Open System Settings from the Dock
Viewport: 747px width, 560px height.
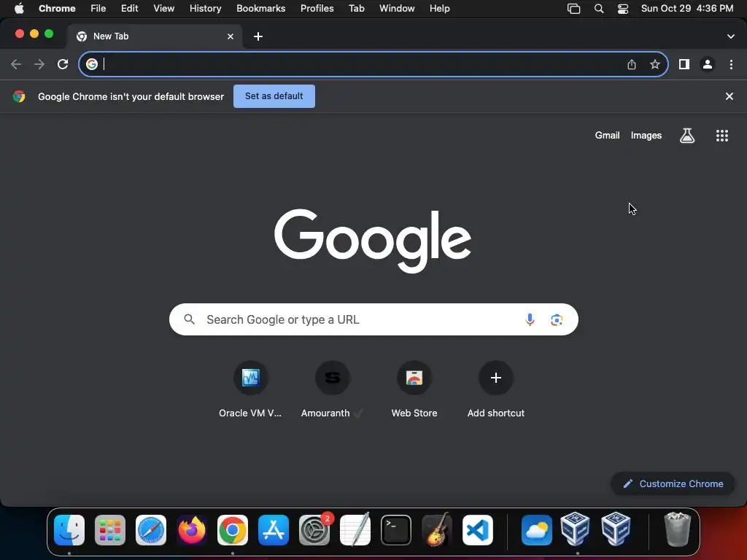tap(314, 530)
